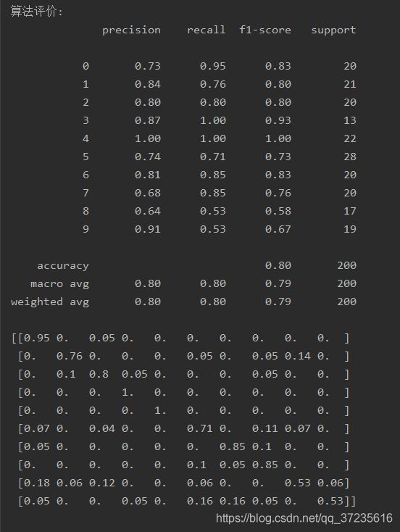Click the 'macro avg' row label
Viewport: 400px width, 532px height.
pos(59,283)
